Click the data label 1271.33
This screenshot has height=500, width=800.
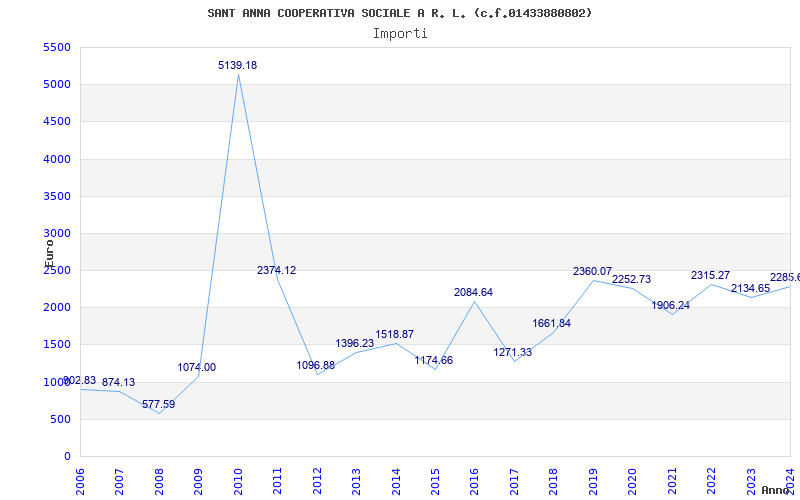(x=512, y=352)
